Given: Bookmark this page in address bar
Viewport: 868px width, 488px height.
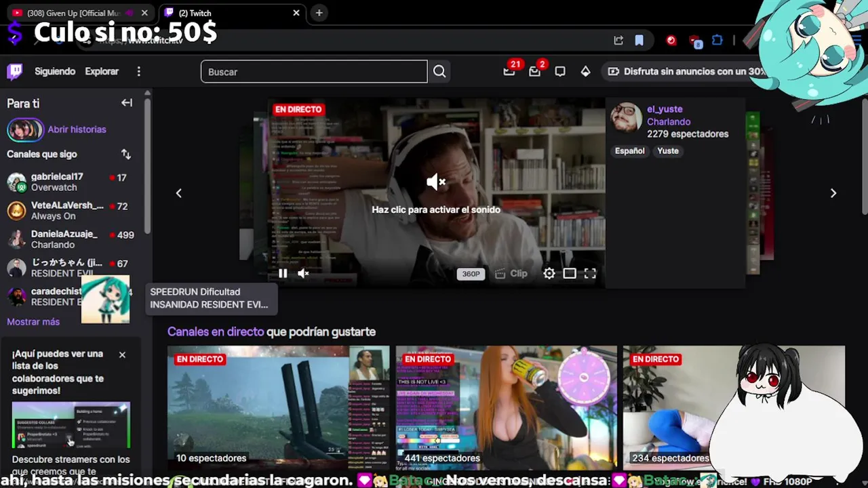Looking at the screenshot, I should (x=639, y=41).
